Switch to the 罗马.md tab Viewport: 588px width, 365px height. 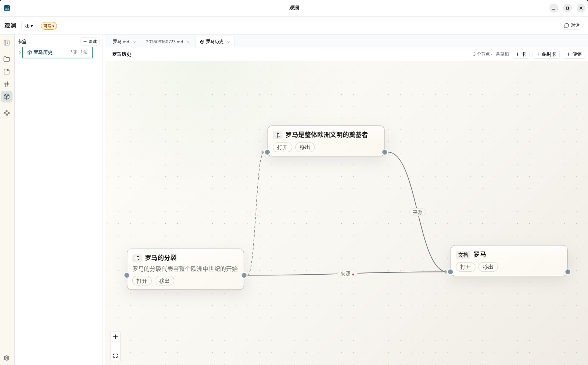pos(121,42)
